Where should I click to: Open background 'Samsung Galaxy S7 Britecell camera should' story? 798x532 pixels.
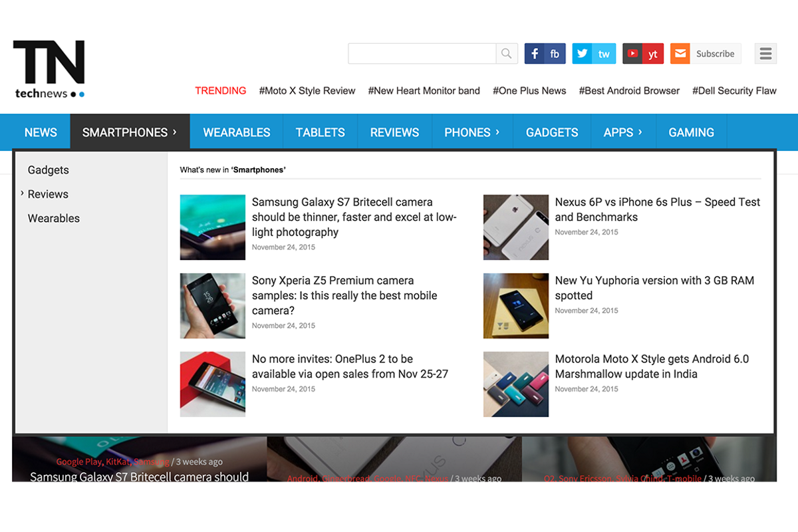point(140,476)
